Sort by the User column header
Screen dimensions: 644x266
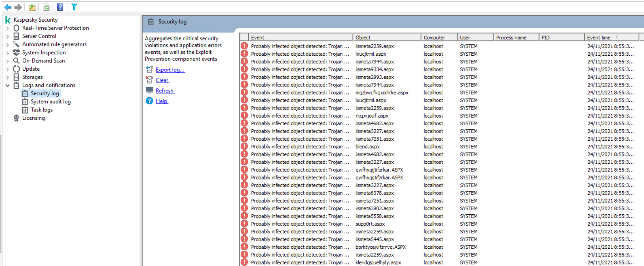click(x=475, y=37)
